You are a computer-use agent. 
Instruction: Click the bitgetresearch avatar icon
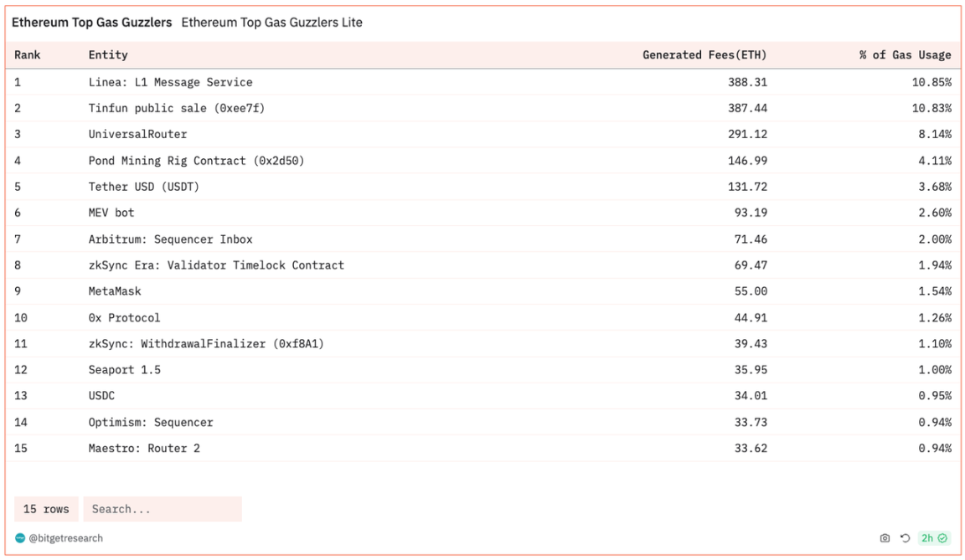[x=20, y=538]
